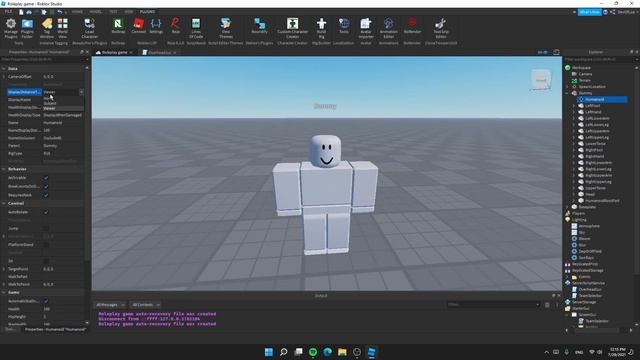Toggle the Jump checkbox
Screen dimensions: 640x360
[46, 229]
